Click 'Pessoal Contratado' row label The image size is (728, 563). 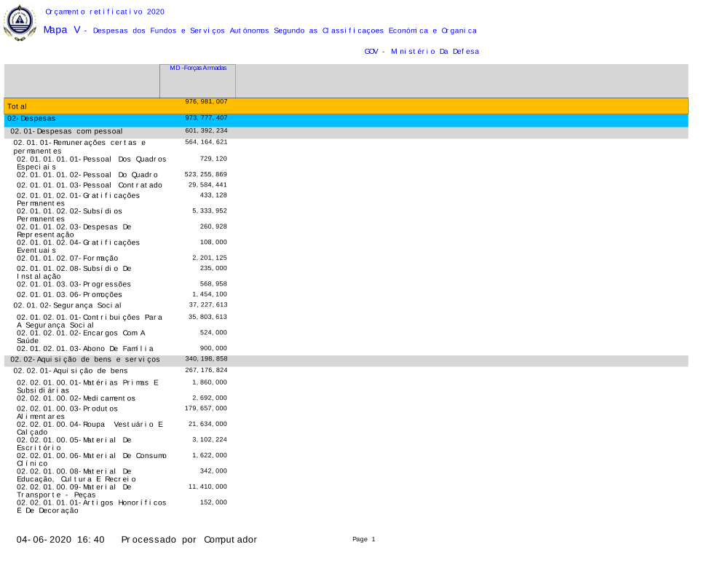click(x=90, y=186)
